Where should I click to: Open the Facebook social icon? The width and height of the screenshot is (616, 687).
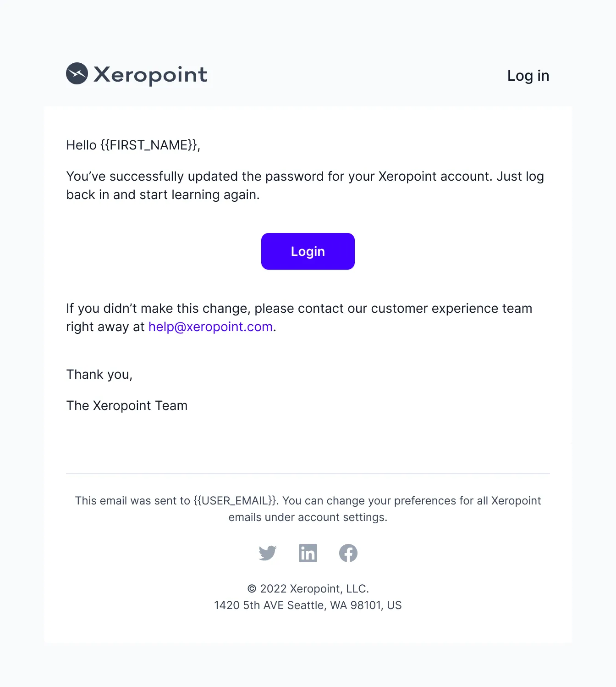348,553
